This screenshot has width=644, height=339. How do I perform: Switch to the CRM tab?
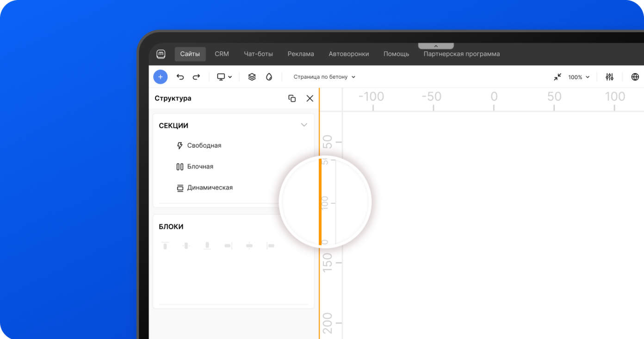[222, 54]
